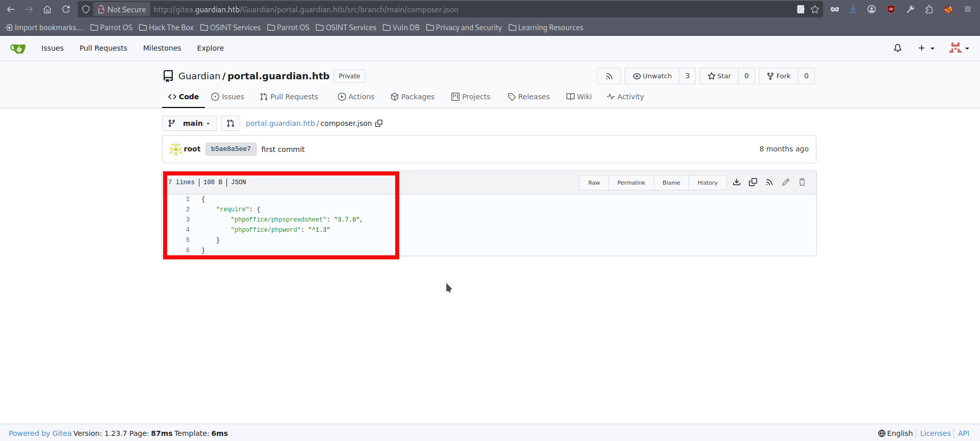This screenshot has width=980, height=441.
Task: Copy file content using the copy icon
Action: click(753, 182)
